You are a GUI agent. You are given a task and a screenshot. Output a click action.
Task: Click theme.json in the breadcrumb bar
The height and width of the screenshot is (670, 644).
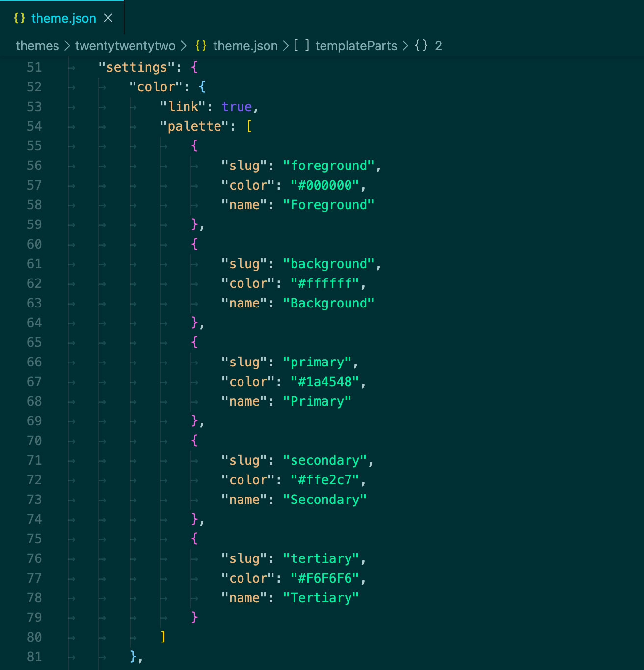point(245,46)
